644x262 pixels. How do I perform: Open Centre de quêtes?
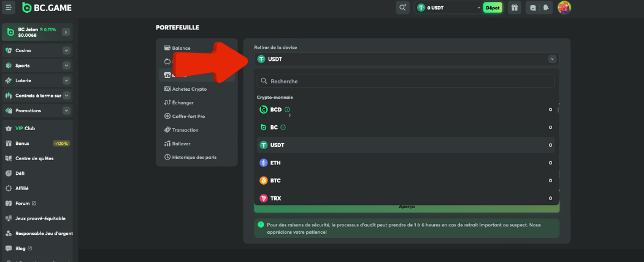[37, 158]
